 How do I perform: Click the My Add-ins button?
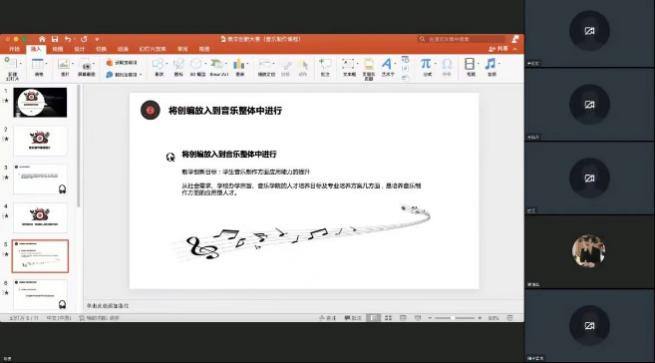click(122, 74)
